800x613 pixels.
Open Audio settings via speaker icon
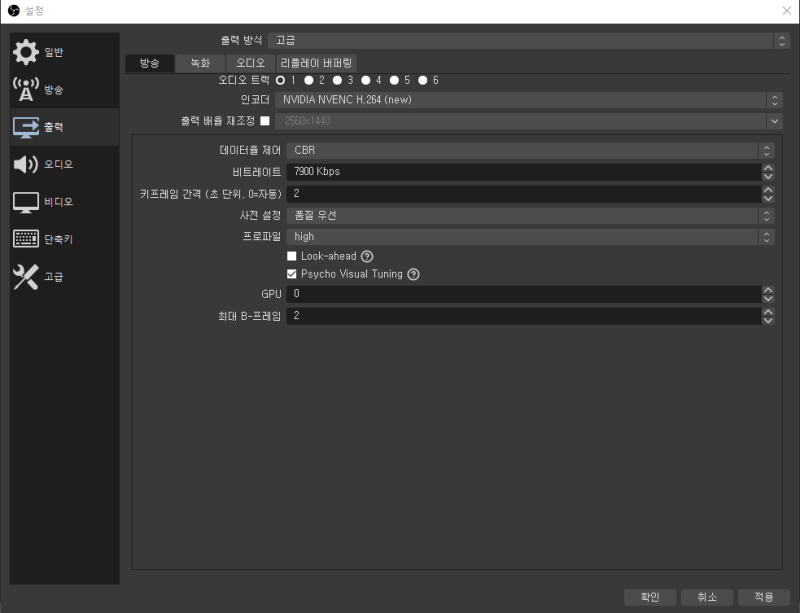click(26, 164)
